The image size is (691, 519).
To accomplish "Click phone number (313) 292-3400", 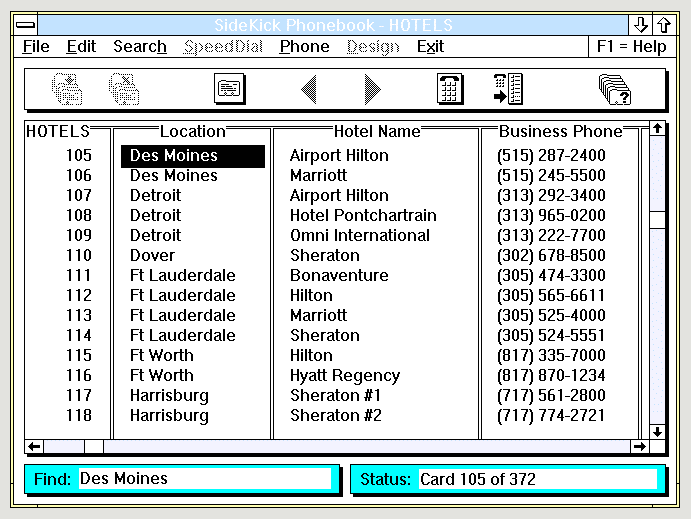I will (551, 195).
